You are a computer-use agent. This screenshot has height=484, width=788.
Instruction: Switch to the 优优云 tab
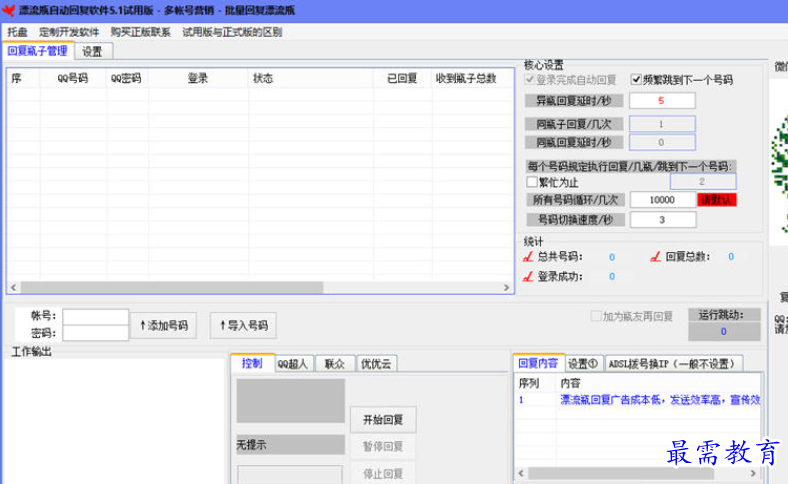376,364
